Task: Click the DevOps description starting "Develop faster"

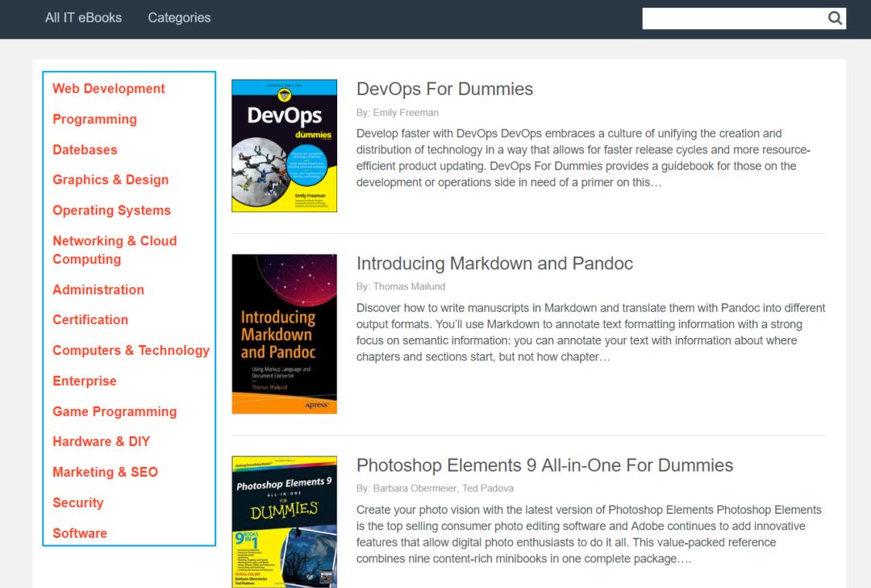Action: (x=583, y=158)
